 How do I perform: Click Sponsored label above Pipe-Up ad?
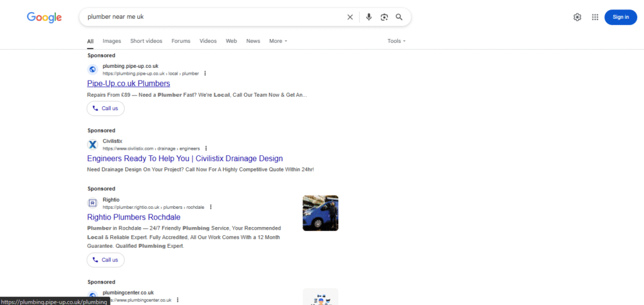coord(101,55)
